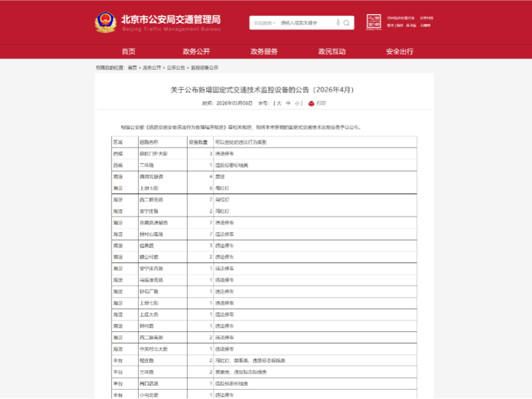Click 公示公告 in the breadcrumb trail
The height and width of the screenshot is (399, 532).
[x=176, y=68]
